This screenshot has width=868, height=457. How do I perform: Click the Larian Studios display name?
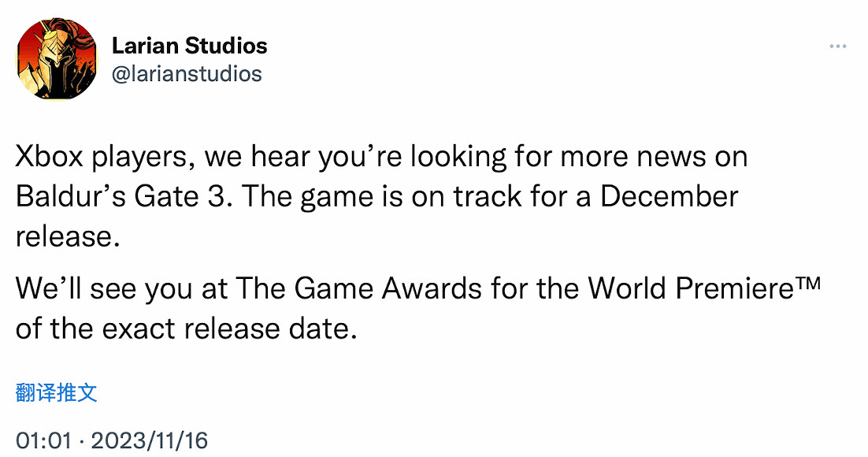tap(189, 46)
